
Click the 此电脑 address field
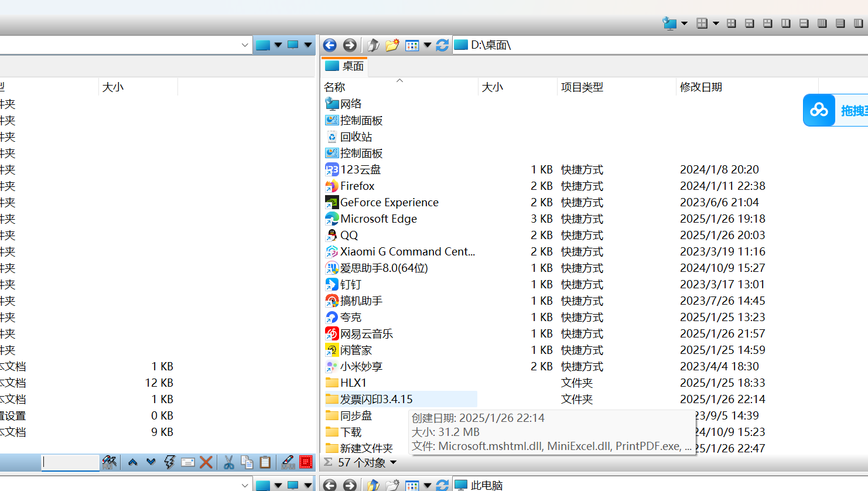click(660, 485)
